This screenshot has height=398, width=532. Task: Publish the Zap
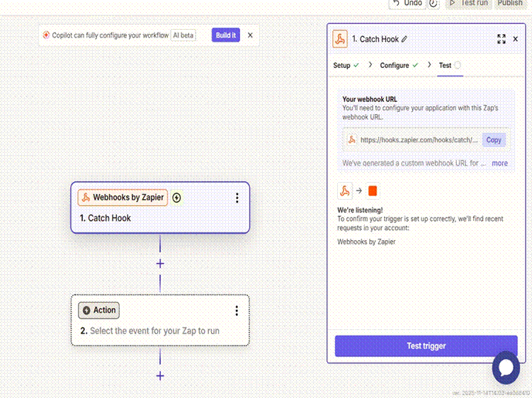(x=509, y=4)
